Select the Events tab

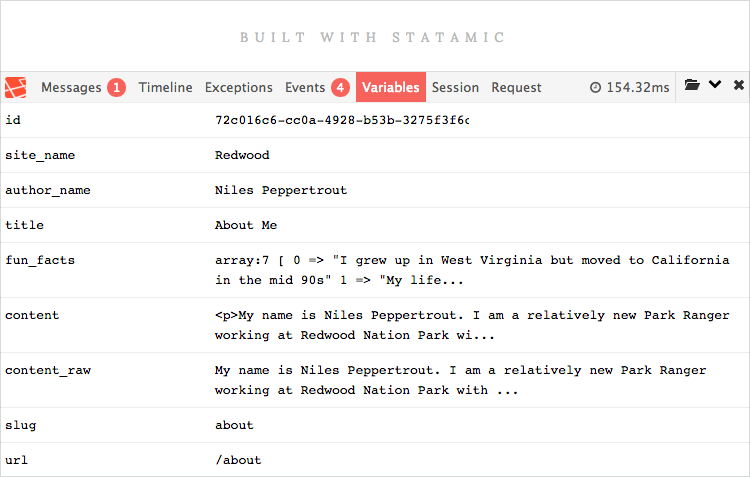305,88
